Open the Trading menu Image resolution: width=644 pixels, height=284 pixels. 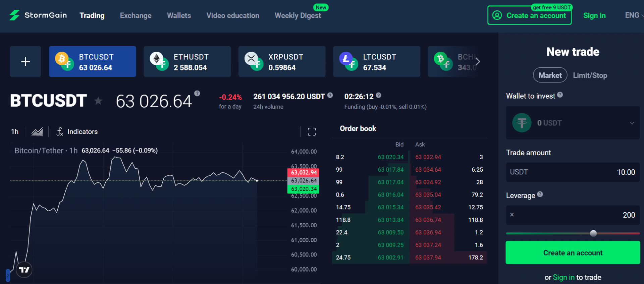(92, 15)
